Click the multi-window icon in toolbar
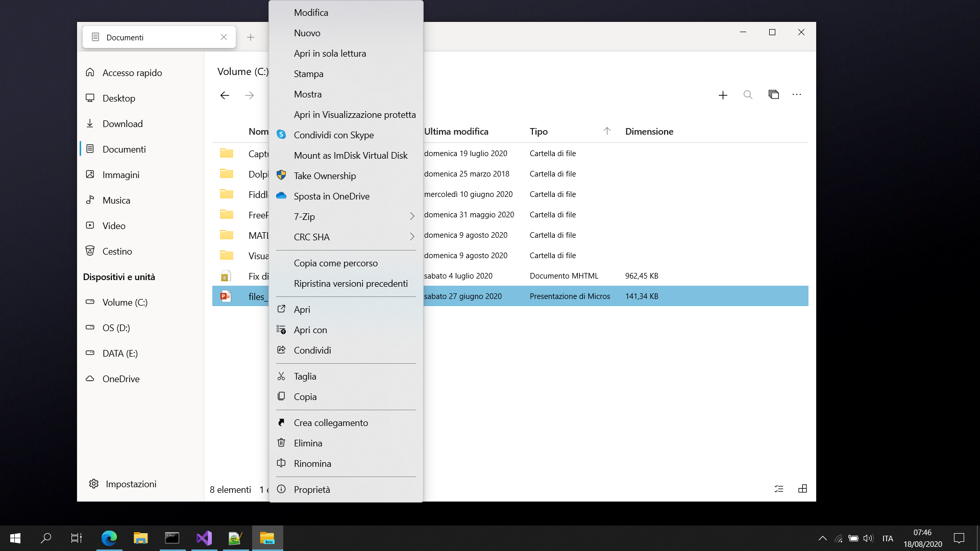980x551 pixels. 773,94
